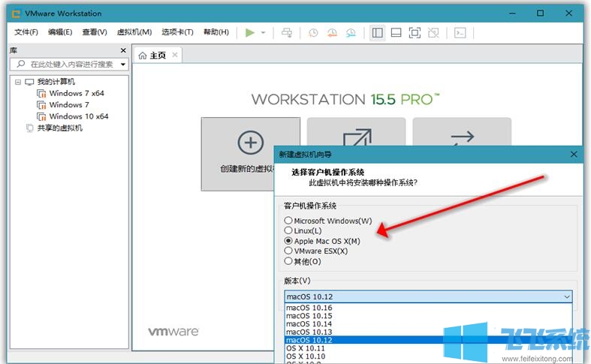Open the snapshot manager icon
Viewport: 591px width, 364px height.
coord(351,33)
